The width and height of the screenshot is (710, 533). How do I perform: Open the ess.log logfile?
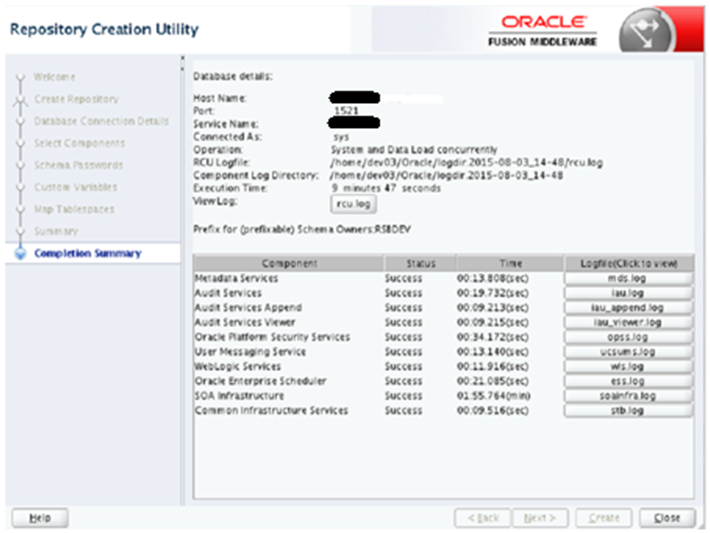click(628, 381)
